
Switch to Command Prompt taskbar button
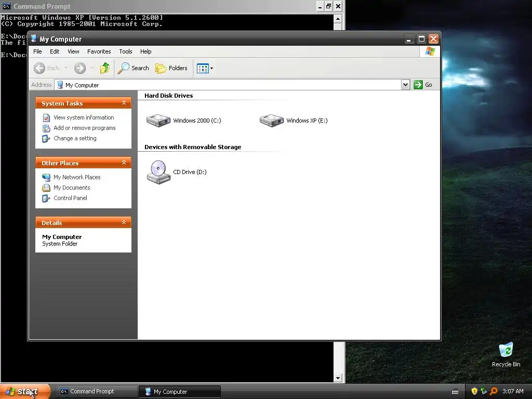tap(96, 392)
